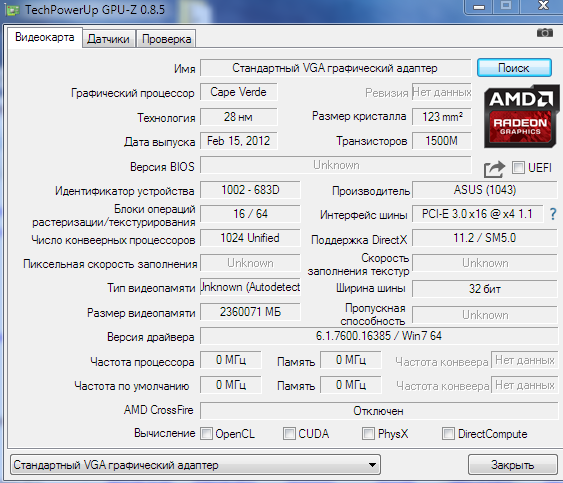563x483 pixels.
Task: Toggle the PhysX checkbox
Action: 368,433
